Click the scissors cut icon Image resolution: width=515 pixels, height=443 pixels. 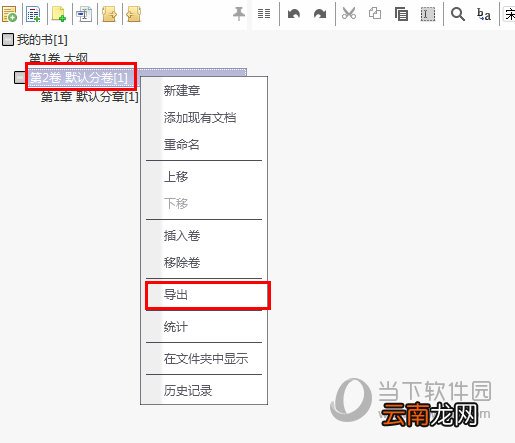[349, 14]
